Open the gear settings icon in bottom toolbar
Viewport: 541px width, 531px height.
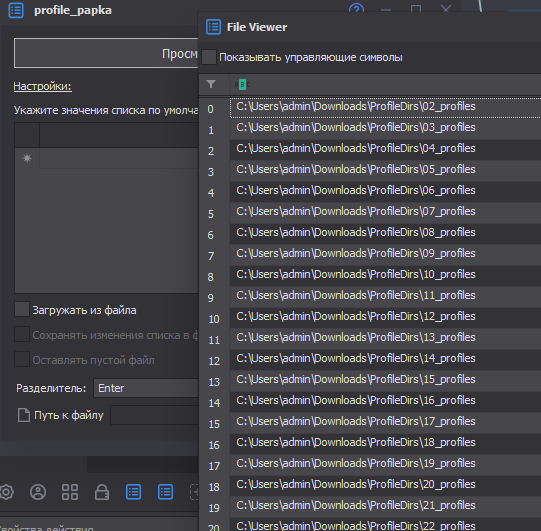point(6,492)
